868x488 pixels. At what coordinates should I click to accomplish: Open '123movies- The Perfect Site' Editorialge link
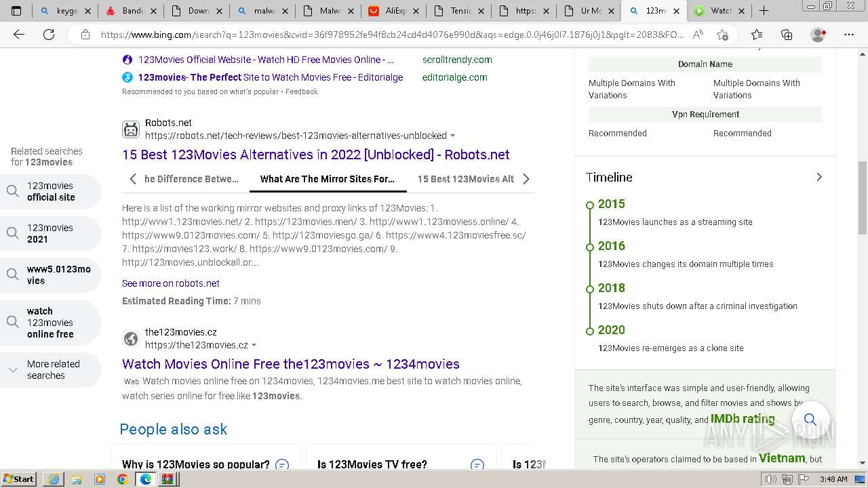pos(271,77)
